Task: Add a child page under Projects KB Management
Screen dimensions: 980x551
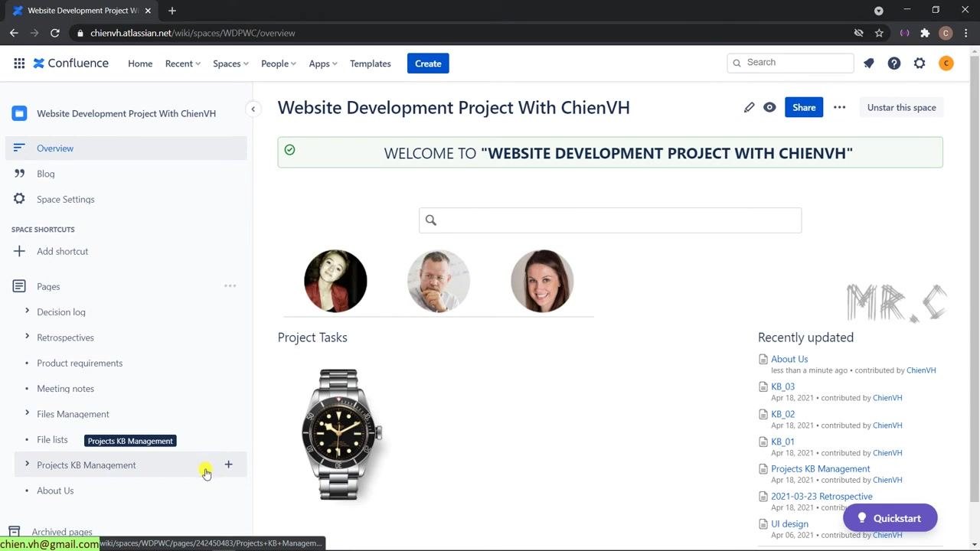Action: [228, 465]
